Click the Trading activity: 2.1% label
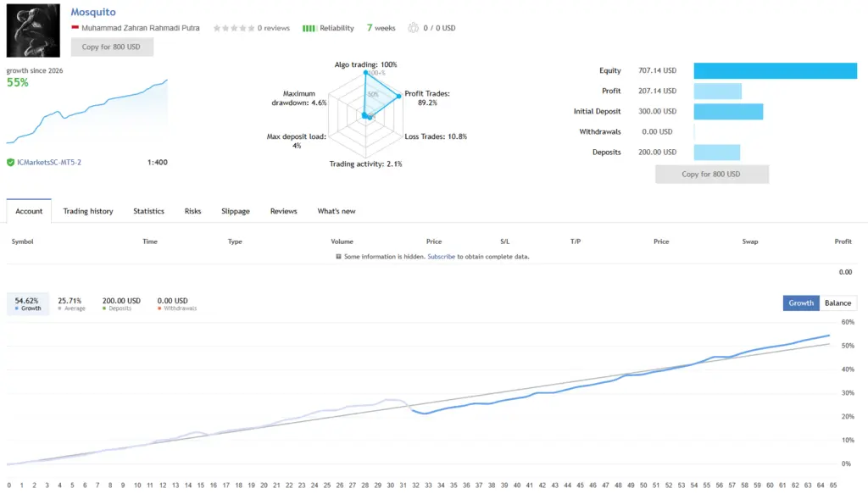The image size is (868, 494). point(366,164)
